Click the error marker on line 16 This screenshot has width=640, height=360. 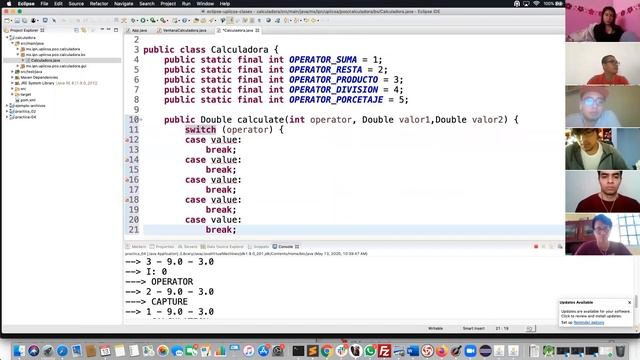(127, 180)
